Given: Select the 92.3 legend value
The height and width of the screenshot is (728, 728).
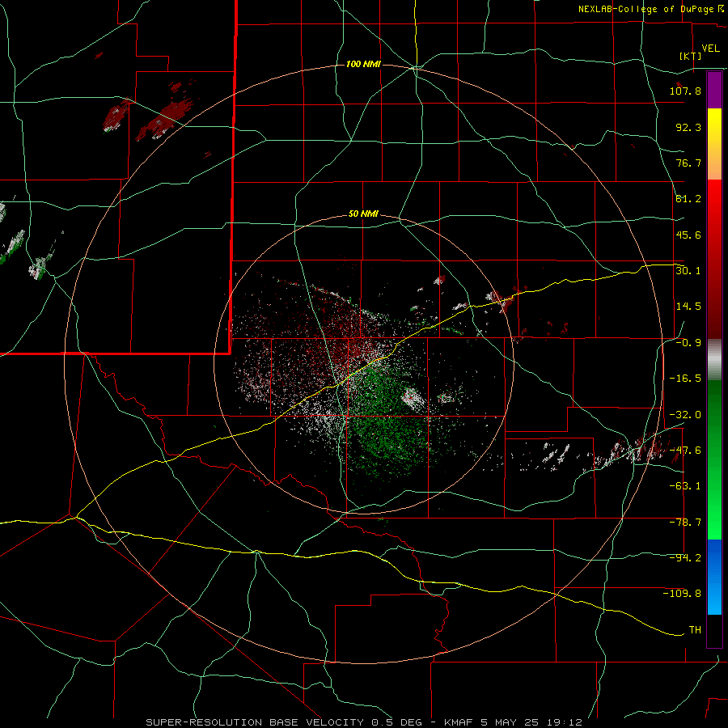Looking at the screenshot, I should coord(688,127).
